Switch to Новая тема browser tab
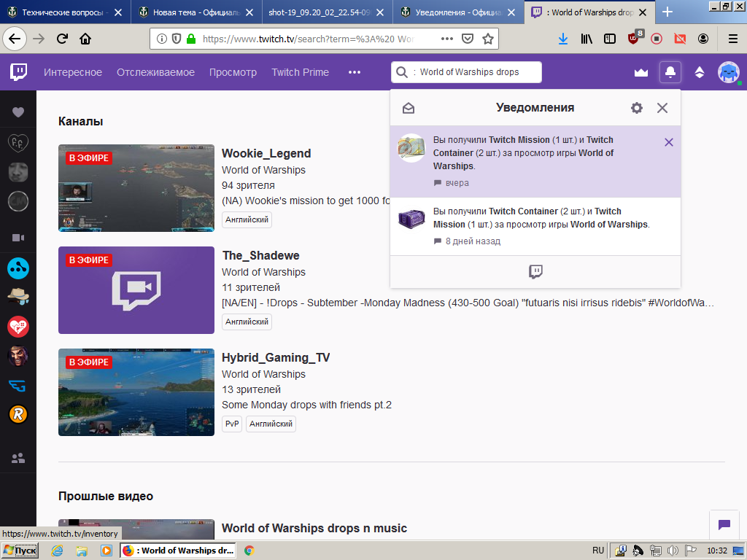 pos(196,12)
